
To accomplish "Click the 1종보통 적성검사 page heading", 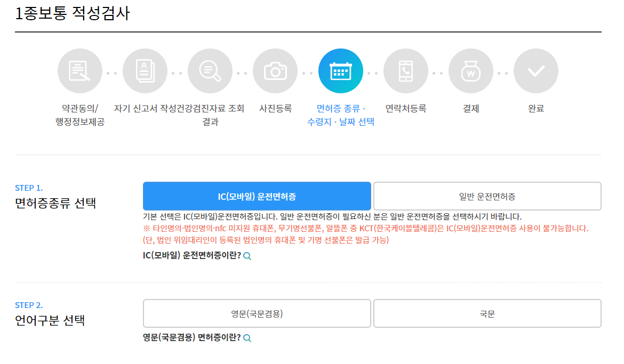I will click(x=73, y=13).
